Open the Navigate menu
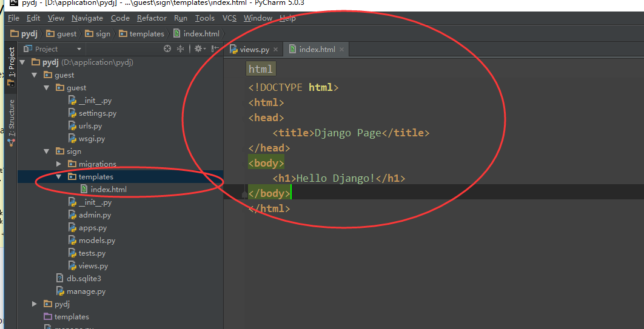The image size is (644, 329). pos(87,18)
